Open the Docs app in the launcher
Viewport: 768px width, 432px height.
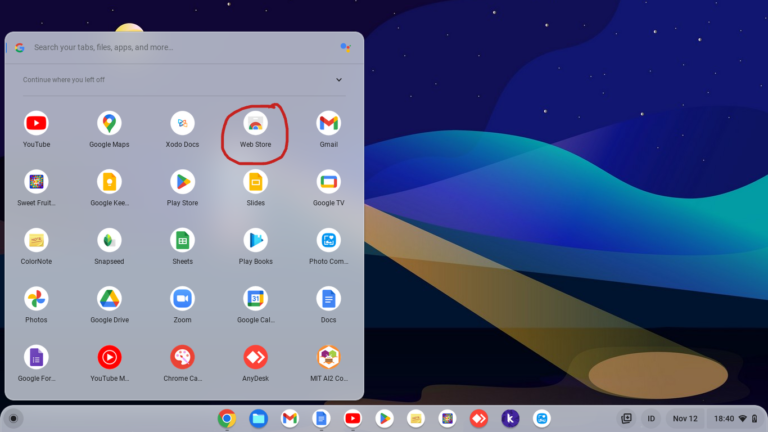point(329,299)
